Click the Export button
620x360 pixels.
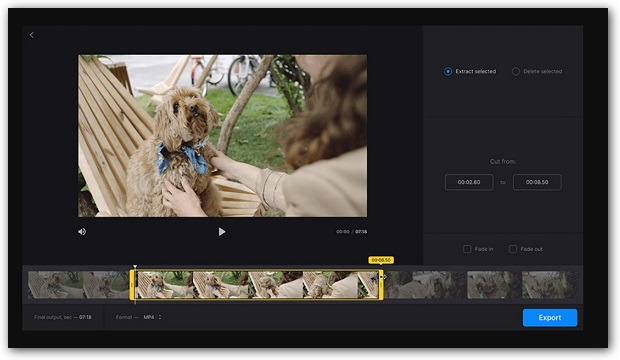click(550, 318)
